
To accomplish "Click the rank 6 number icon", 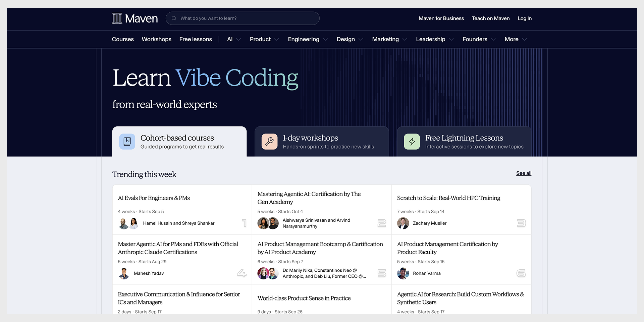I will point(521,273).
